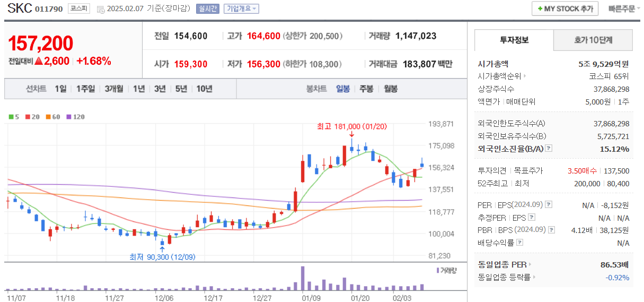This screenshot has height=302, width=644.
Task: Click the 거래대금 183,807 백만 value
Action: tap(428, 64)
